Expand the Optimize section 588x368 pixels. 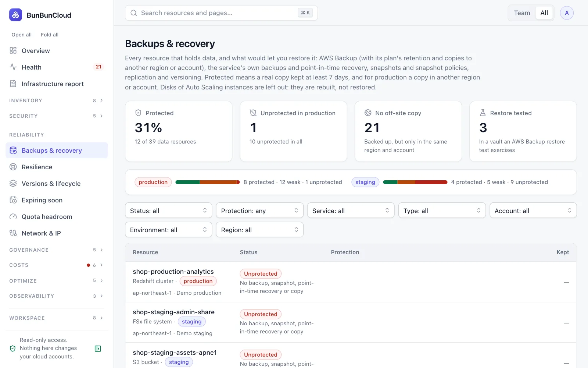pyautogui.click(x=57, y=281)
